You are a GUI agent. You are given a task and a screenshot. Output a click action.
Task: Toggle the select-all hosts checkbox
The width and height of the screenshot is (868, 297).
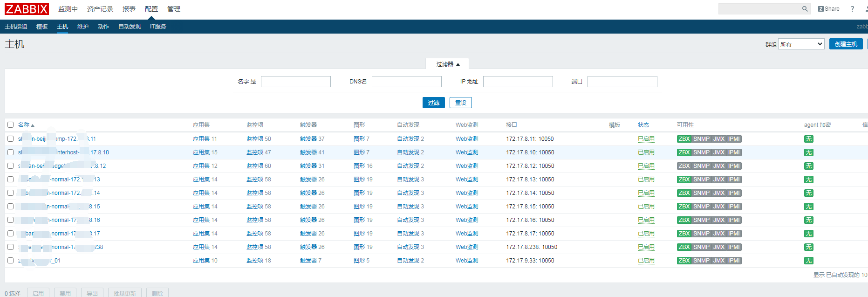(10, 125)
